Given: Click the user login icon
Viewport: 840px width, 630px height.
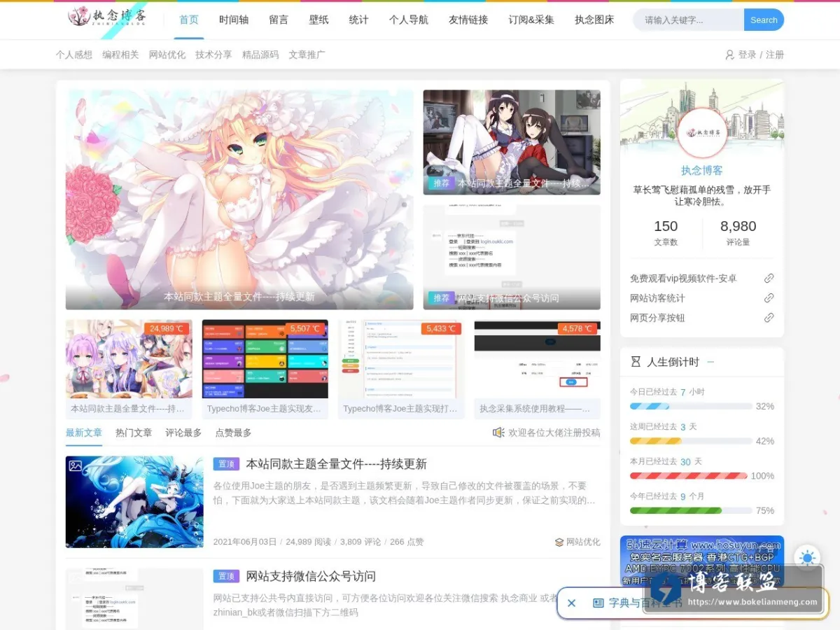Looking at the screenshot, I should tap(729, 55).
